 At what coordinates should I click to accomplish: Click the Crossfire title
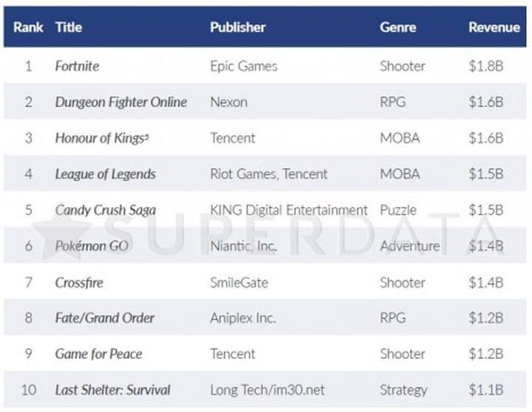[79, 283]
